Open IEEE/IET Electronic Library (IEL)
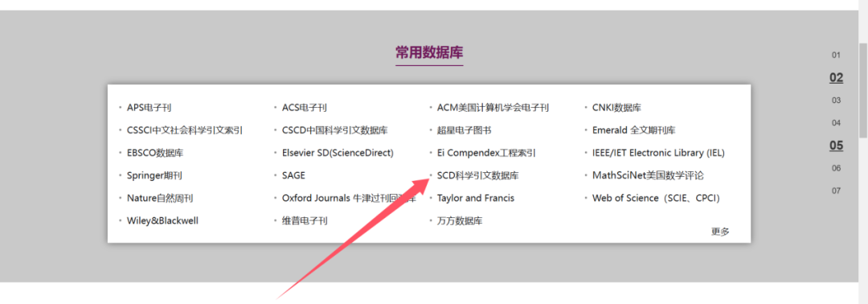The width and height of the screenshot is (868, 304). pyautogui.click(x=658, y=153)
